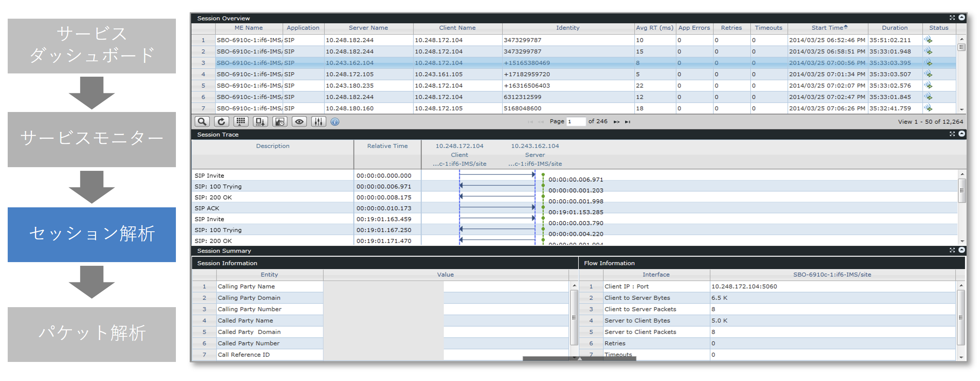Viewport: 980px width, 381px height.
Task: Collapse the Session Trace panel
Action: [x=962, y=134]
